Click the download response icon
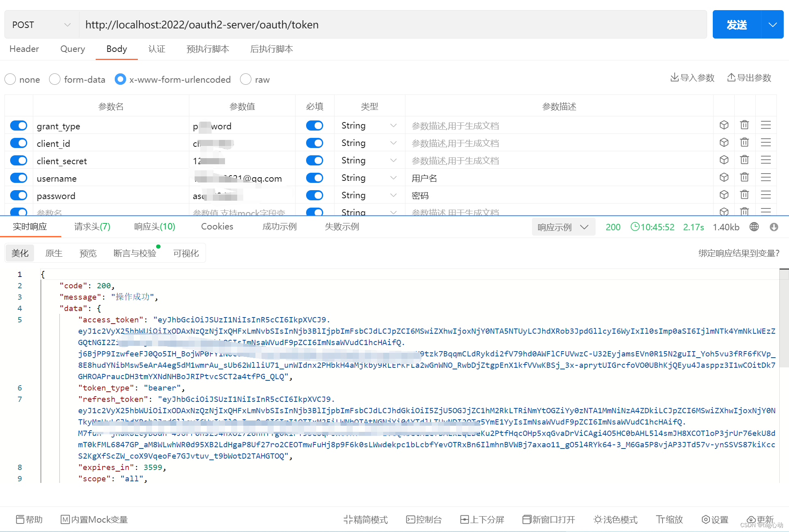The height and width of the screenshot is (532, 789). (774, 227)
